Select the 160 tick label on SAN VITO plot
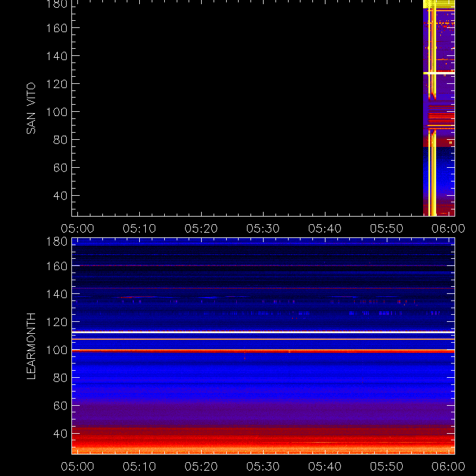Screen dimensions: 476x476 (x=57, y=28)
